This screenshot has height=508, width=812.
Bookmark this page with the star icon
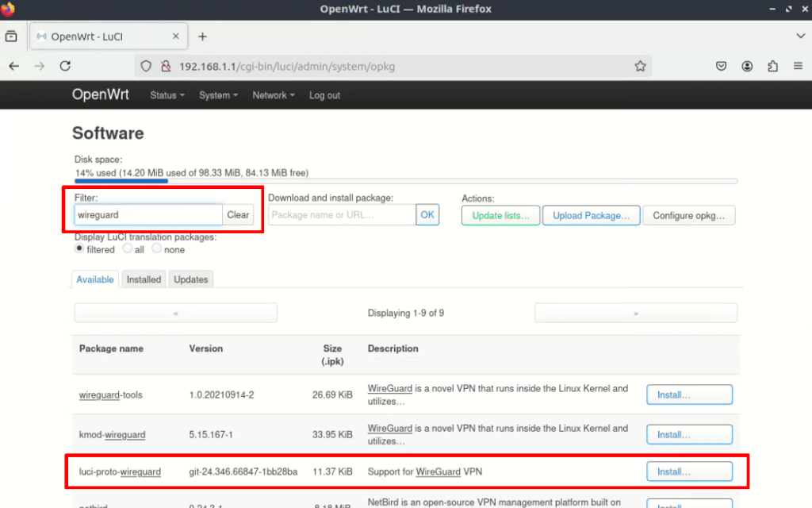tap(640, 67)
